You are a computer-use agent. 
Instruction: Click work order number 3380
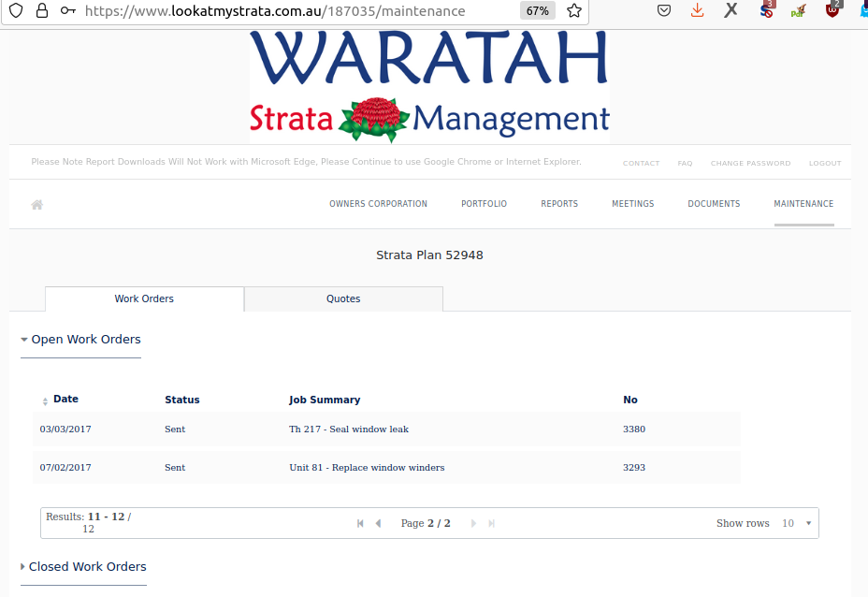click(x=634, y=430)
